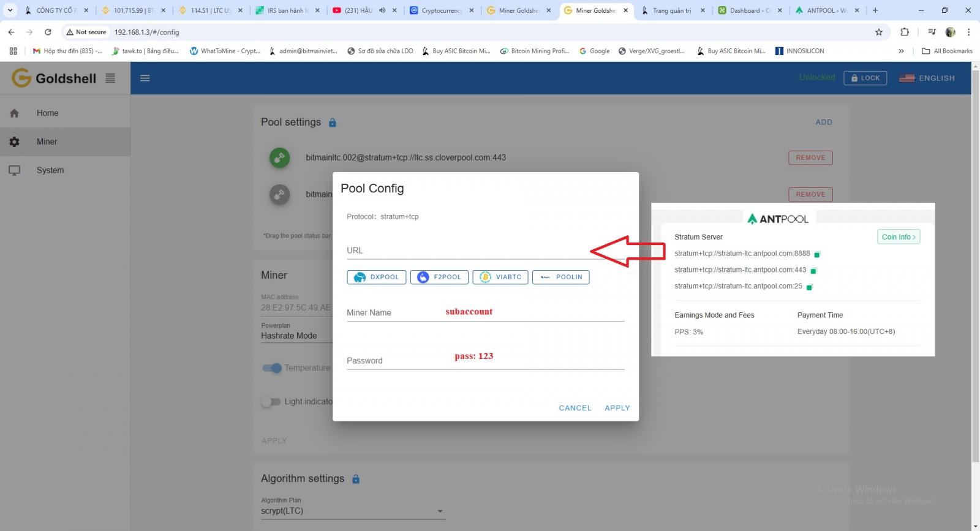Select the POOLIN preset button
This screenshot has height=531, width=980.
(561, 277)
